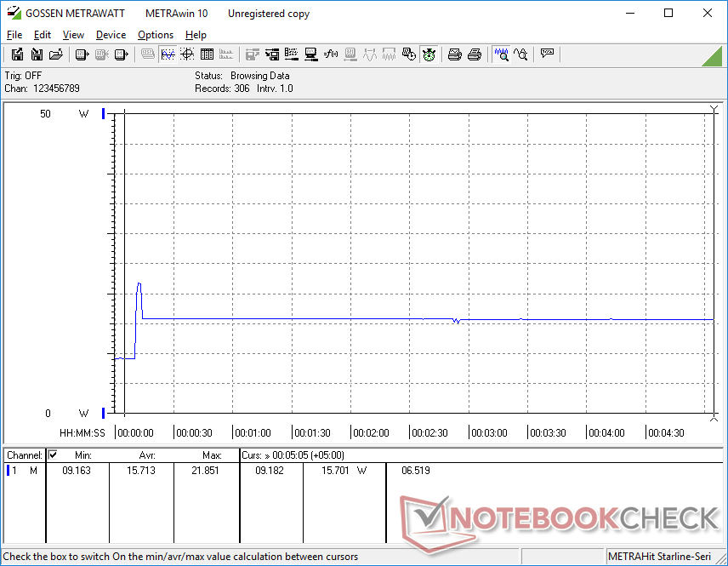The image size is (728, 566).
Task: Click the power spike peak on the curve
Action: click(x=139, y=283)
